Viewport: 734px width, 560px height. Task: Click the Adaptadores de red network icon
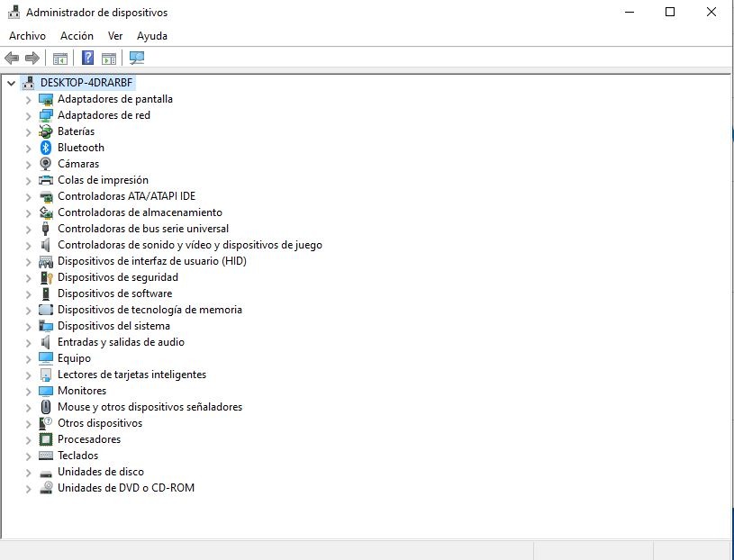pos(45,115)
